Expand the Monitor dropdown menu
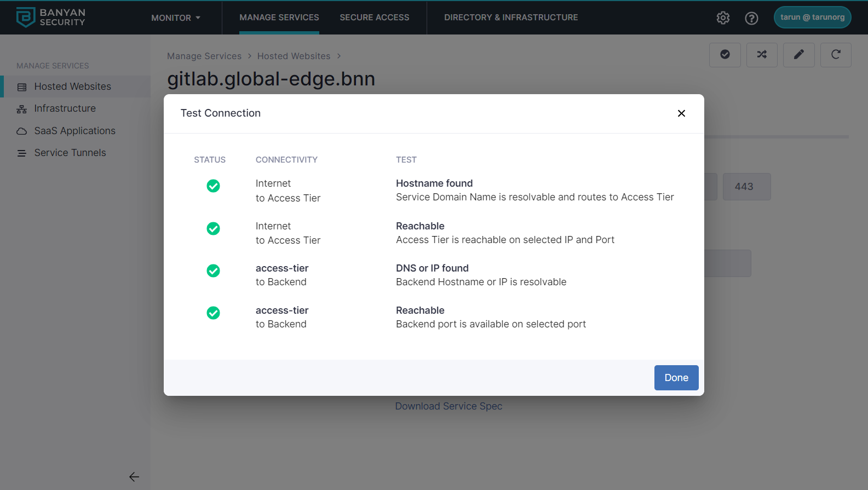The width and height of the screenshot is (868, 490). 176,18
